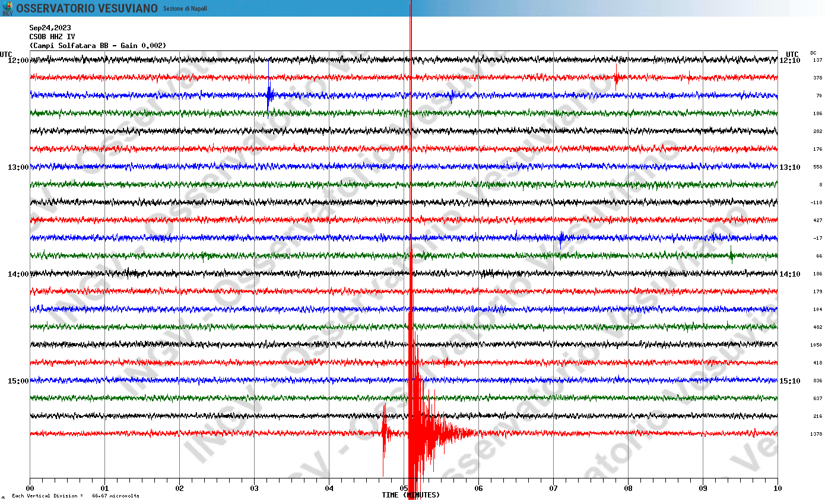Click the Campi Solfatara BB gain label
Screen dimensions: 825x504
98,45
